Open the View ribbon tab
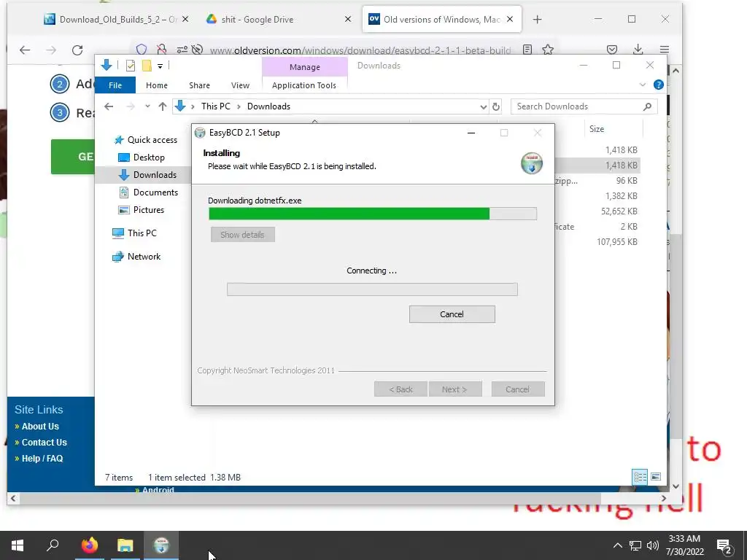This screenshot has height=560, width=747. coord(240,85)
